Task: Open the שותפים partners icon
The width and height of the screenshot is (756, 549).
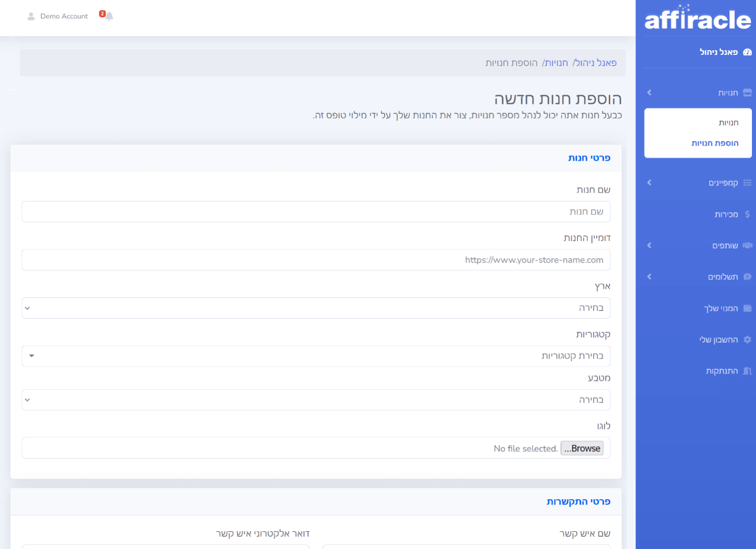Action: [x=747, y=245]
